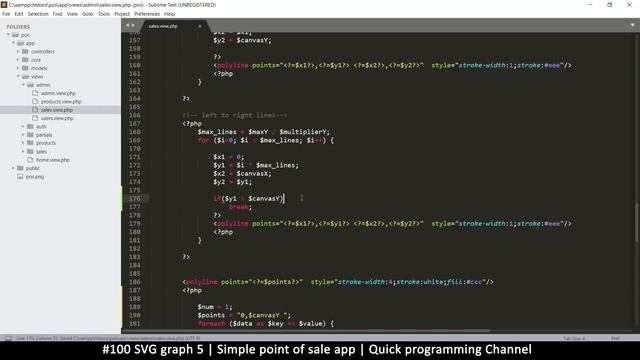The height and width of the screenshot is (360, 640).
Task: Minimize the Sublime Text window
Action: click(590, 5)
